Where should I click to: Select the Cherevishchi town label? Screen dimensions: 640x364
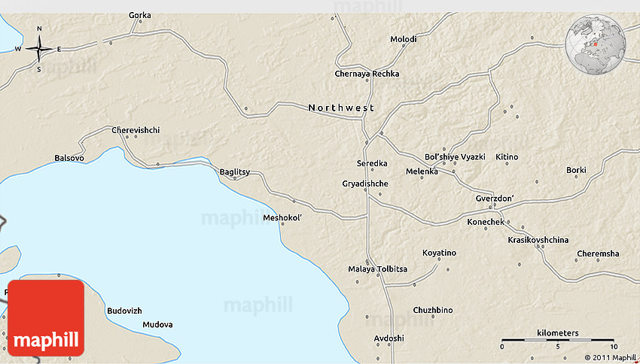click(x=136, y=130)
